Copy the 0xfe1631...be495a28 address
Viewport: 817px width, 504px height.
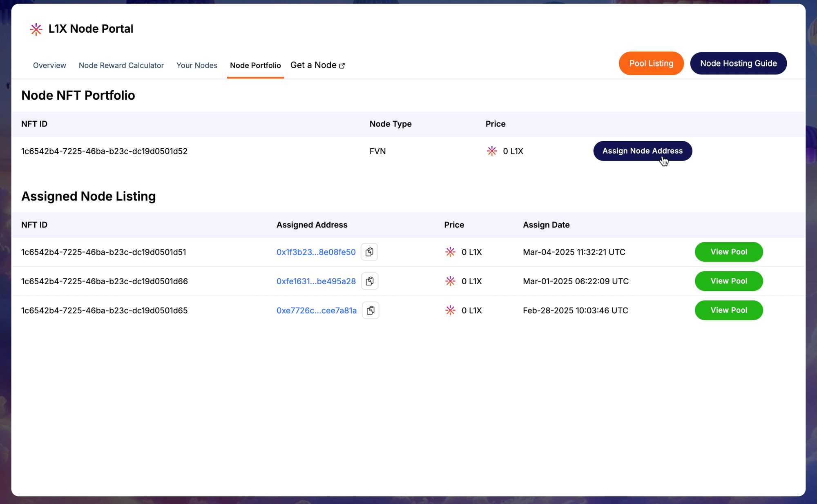(370, 281)
